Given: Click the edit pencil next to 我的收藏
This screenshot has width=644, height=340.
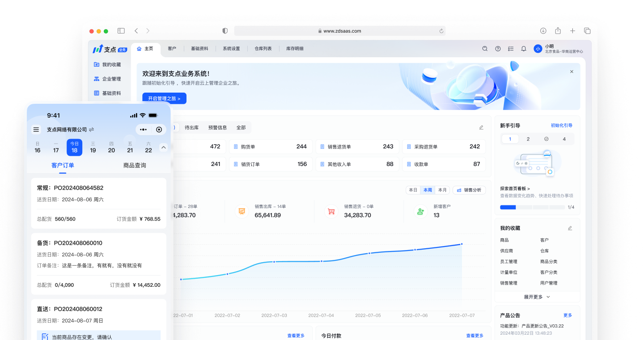Looking at the screenshot, I should [x=570, y=228].
